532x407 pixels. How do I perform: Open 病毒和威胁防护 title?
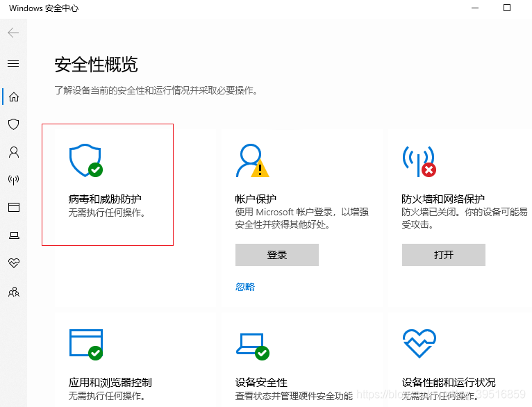[x=105, y=199]
